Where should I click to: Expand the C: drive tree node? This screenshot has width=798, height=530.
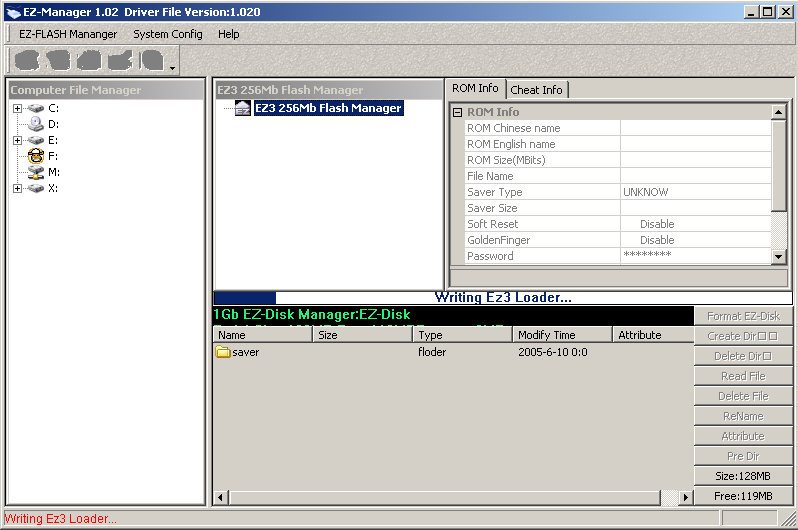[x=17, y=108]
